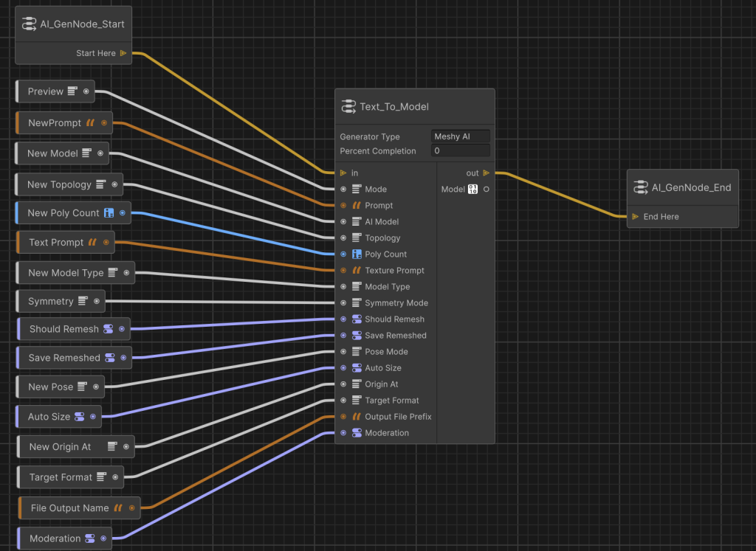The height and width of the screenshot is (551, 756).
Task: Click the NewPrompt string quote icon
Action: coord(90,123)
